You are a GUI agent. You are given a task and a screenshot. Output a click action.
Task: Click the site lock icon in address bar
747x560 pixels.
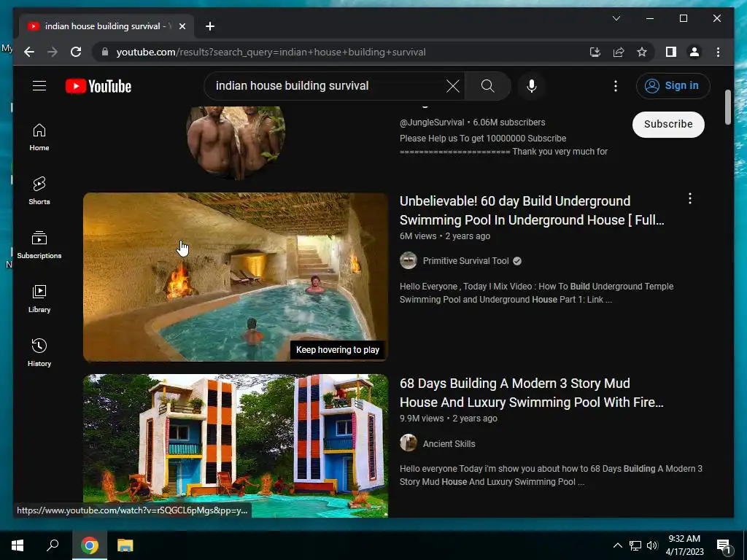105,52
